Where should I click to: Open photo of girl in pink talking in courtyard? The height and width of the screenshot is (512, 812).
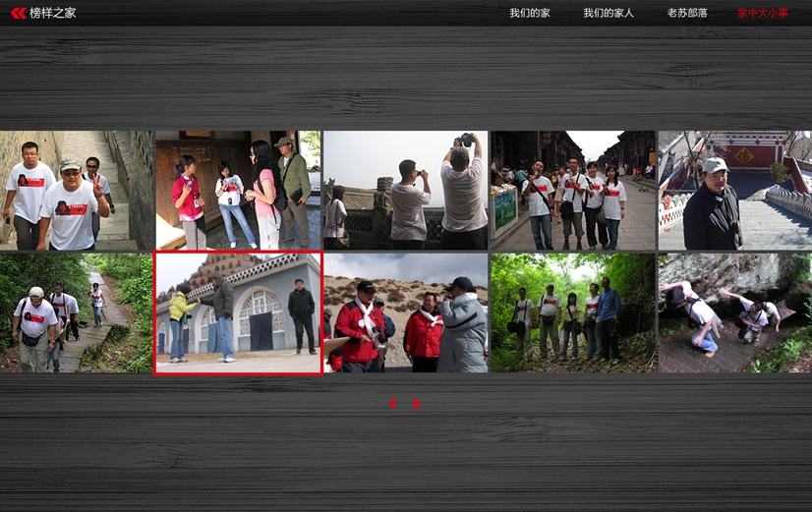[x=238, y=191]
